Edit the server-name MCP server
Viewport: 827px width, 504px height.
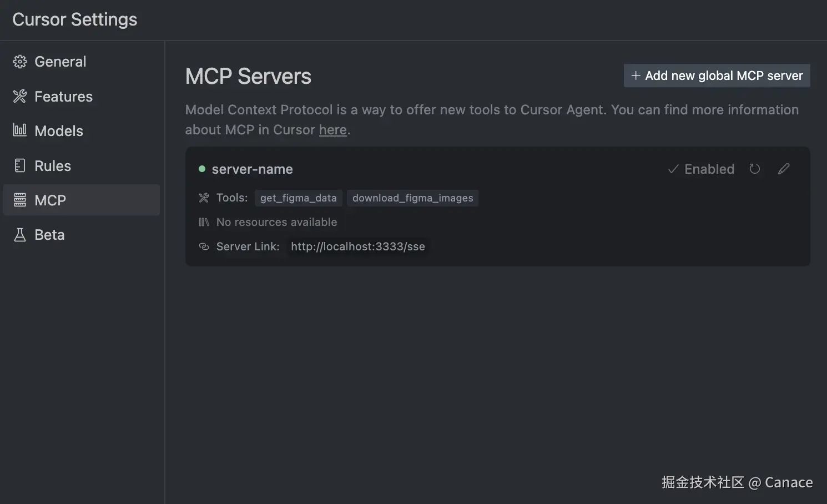pos(784,169)
